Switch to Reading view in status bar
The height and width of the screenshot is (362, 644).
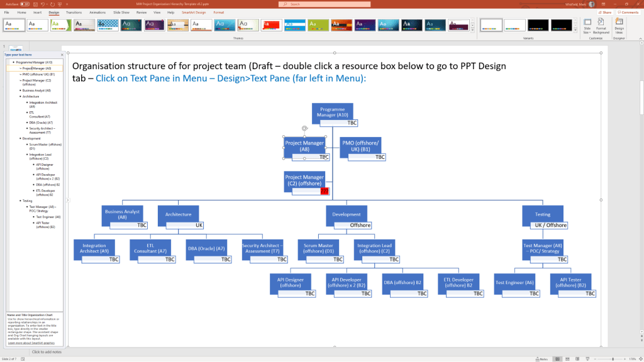coord(577,358)
